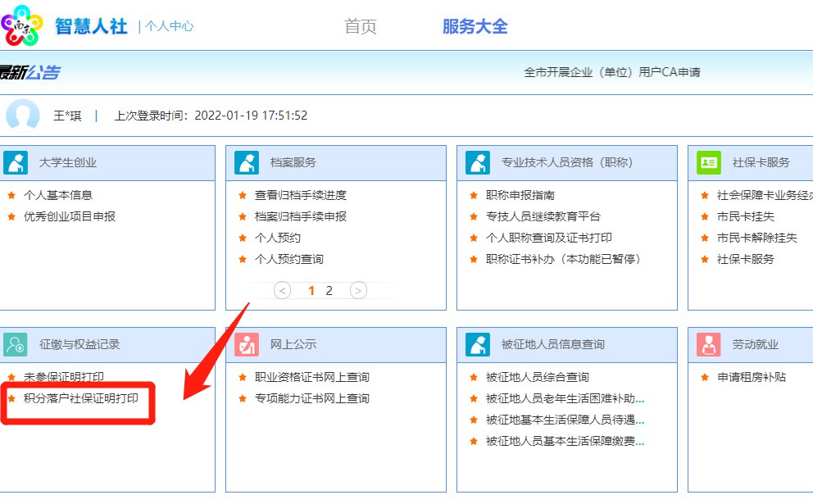Open 市民卡挂失
The image size is (813, 504).
[745, 216]
